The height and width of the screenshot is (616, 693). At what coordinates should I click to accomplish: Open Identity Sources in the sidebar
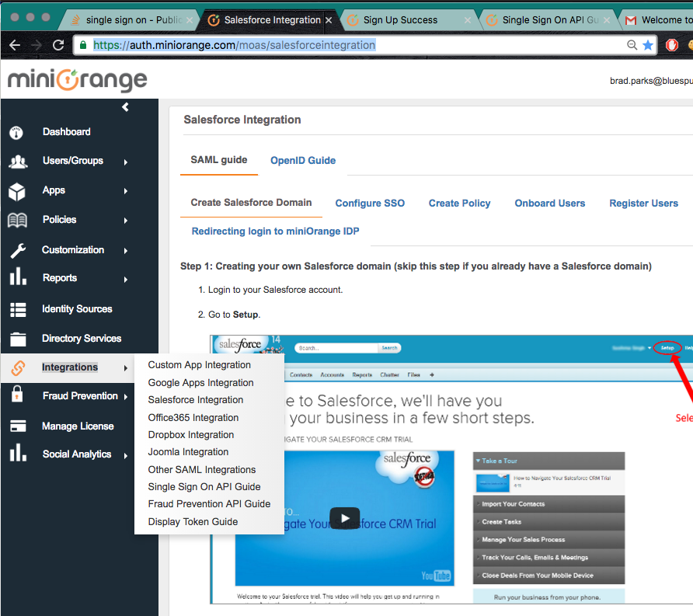[x=77, y=309]
